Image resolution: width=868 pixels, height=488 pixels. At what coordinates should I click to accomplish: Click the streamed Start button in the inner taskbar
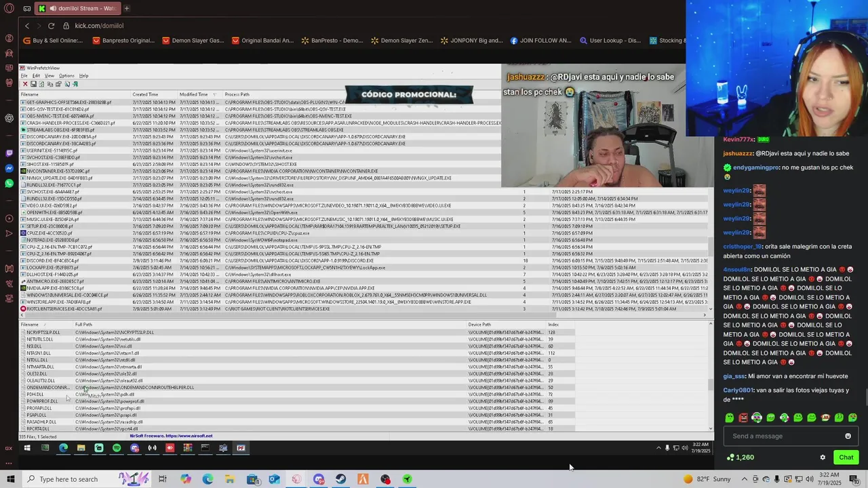coord(27,448)
